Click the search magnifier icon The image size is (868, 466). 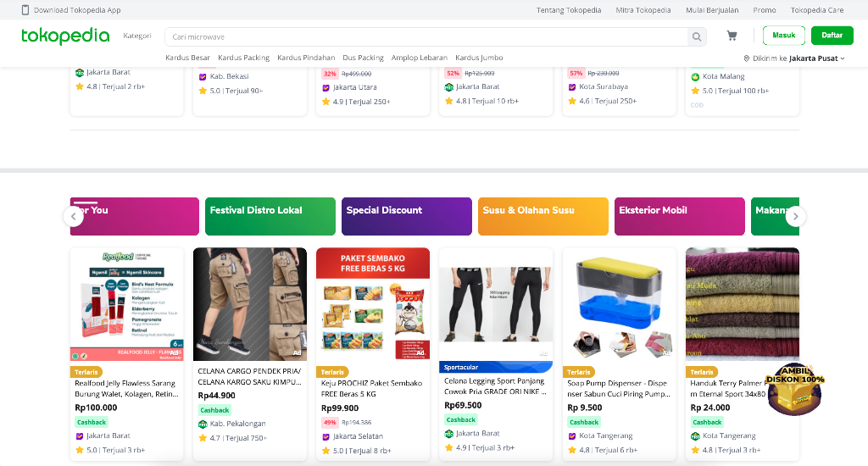pyautogui.click(x=697, y=36)
